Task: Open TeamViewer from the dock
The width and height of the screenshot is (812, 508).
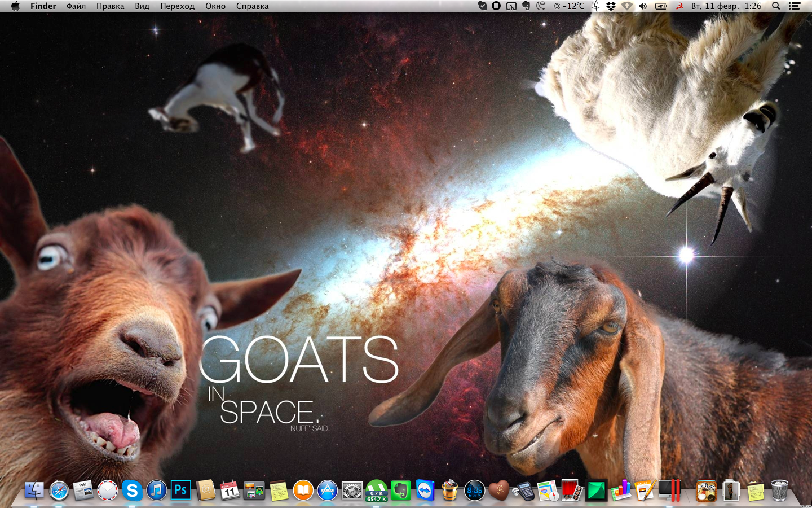Action: (x=425, y=491)
